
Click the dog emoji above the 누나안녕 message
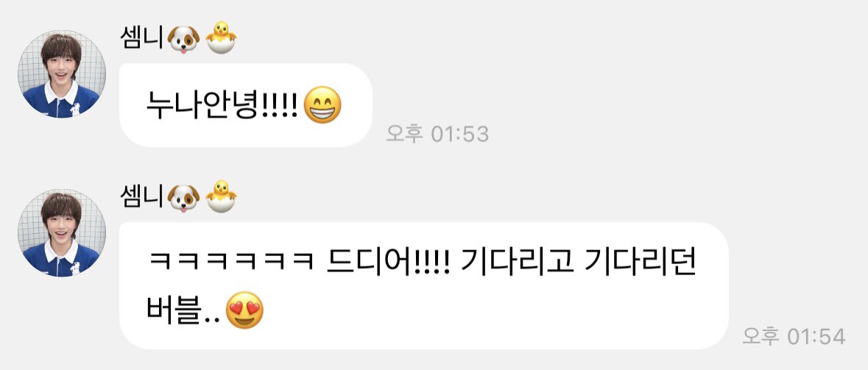point(183,39)
